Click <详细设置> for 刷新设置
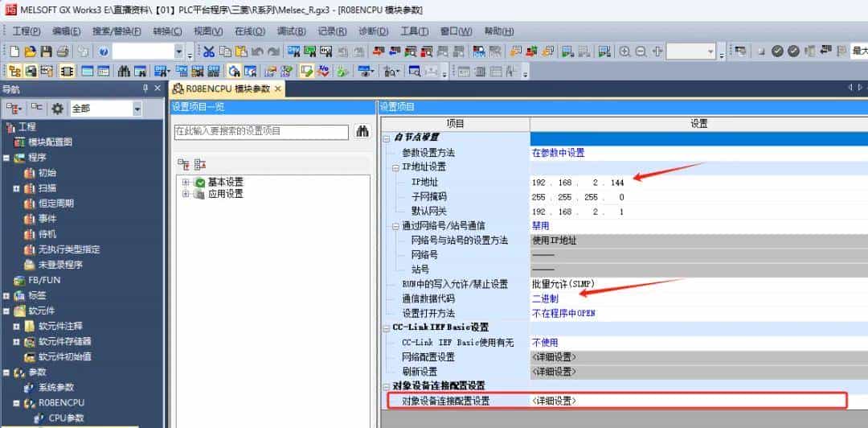 coord(698,372)
